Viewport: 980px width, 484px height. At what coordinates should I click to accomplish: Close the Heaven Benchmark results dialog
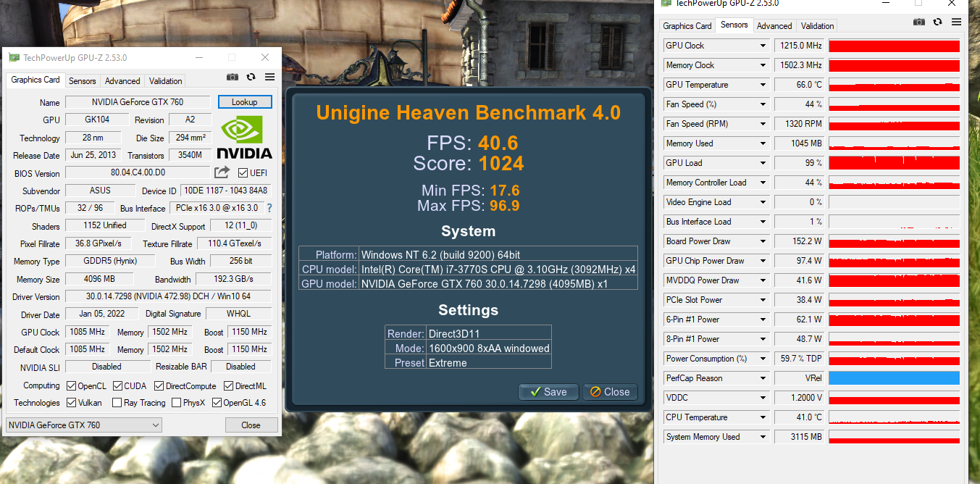[x=610, y=392]
